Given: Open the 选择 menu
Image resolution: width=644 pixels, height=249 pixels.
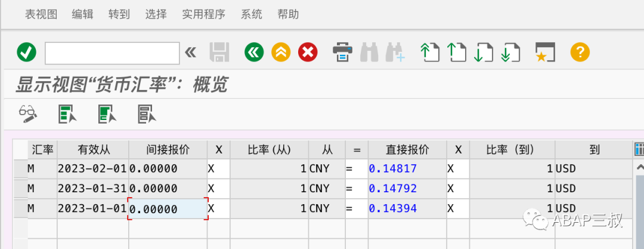Looking at the screenshot, I should (156, 14).
